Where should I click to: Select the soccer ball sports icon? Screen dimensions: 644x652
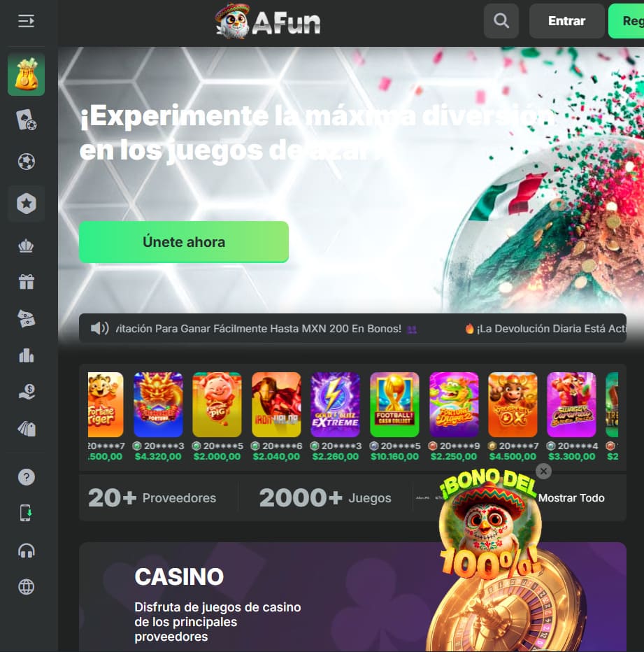pyautogui.click(x=26, y=162)
